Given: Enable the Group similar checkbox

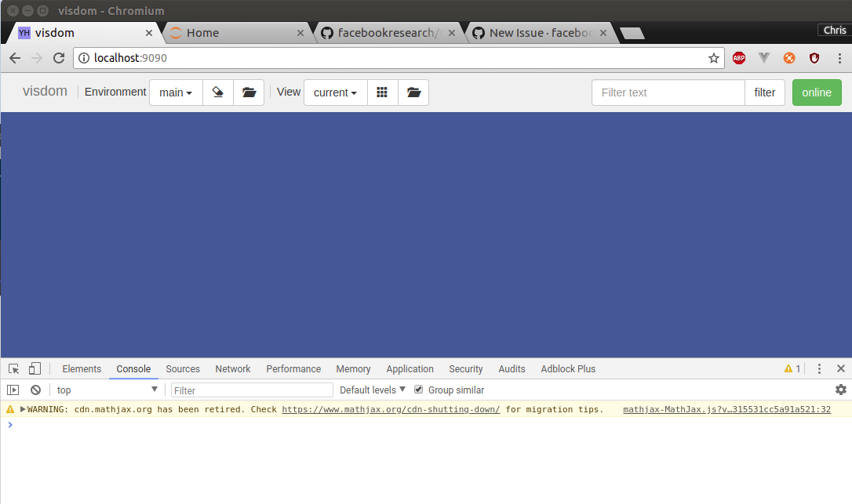Looking at the screenshot, I should point(418,390).
